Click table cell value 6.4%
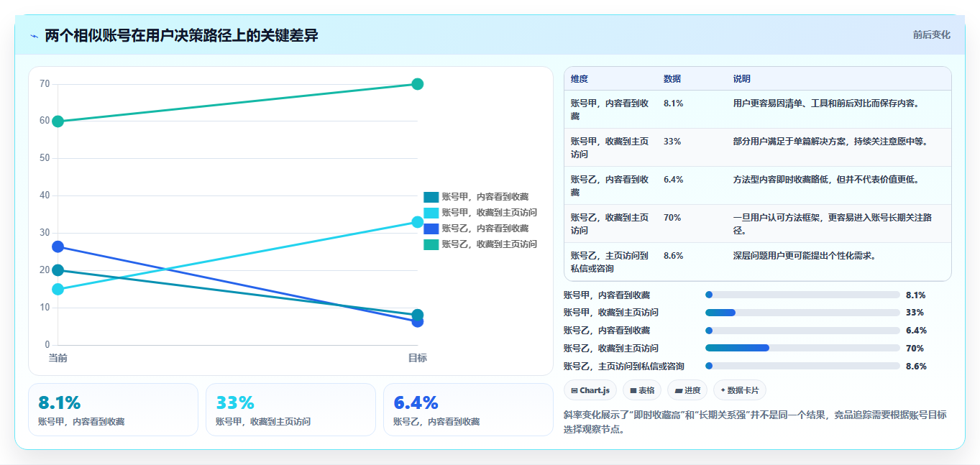 click(x=674, y=179)
